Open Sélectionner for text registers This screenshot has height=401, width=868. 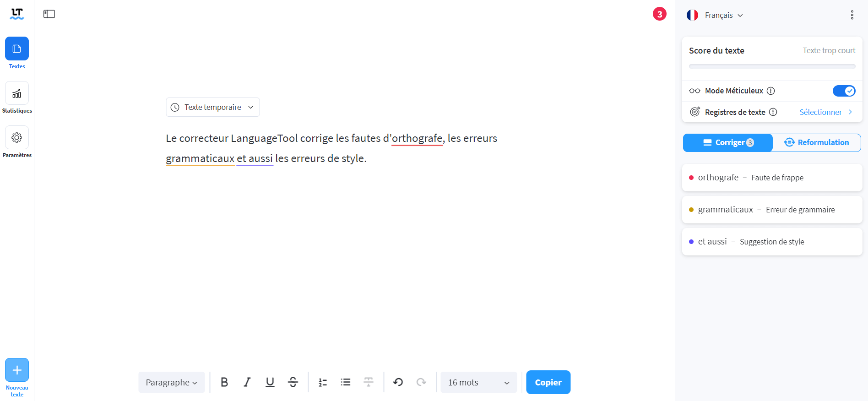tap(825, 112)
